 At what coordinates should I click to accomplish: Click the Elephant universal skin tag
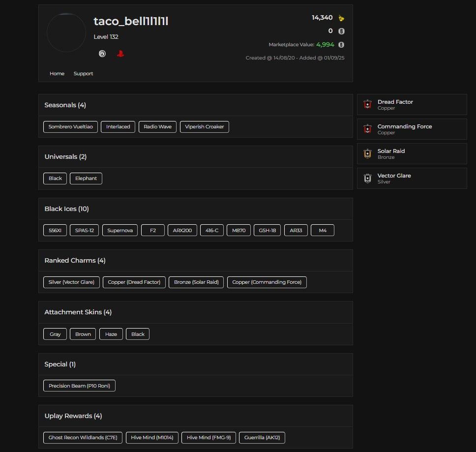point(86,179)
